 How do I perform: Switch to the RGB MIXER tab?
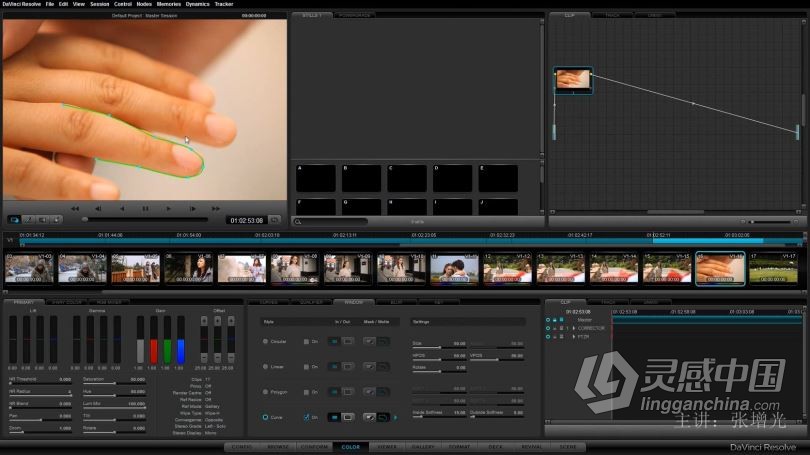109,302
